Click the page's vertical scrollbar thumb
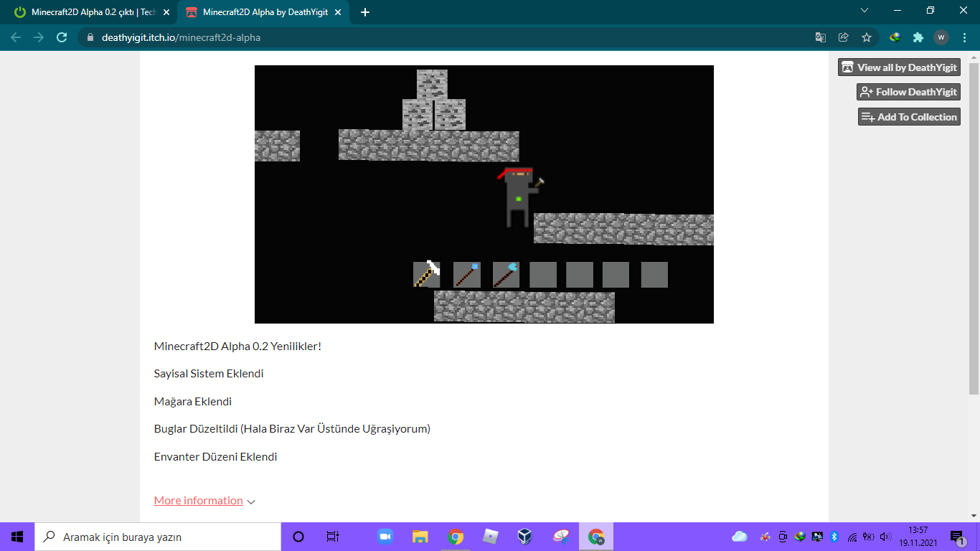The height and width of the screenshot is (551, 980). click(974, 228)
